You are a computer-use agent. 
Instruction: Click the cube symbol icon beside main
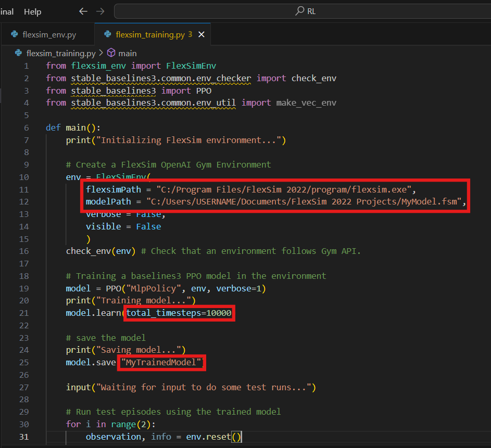111,53
